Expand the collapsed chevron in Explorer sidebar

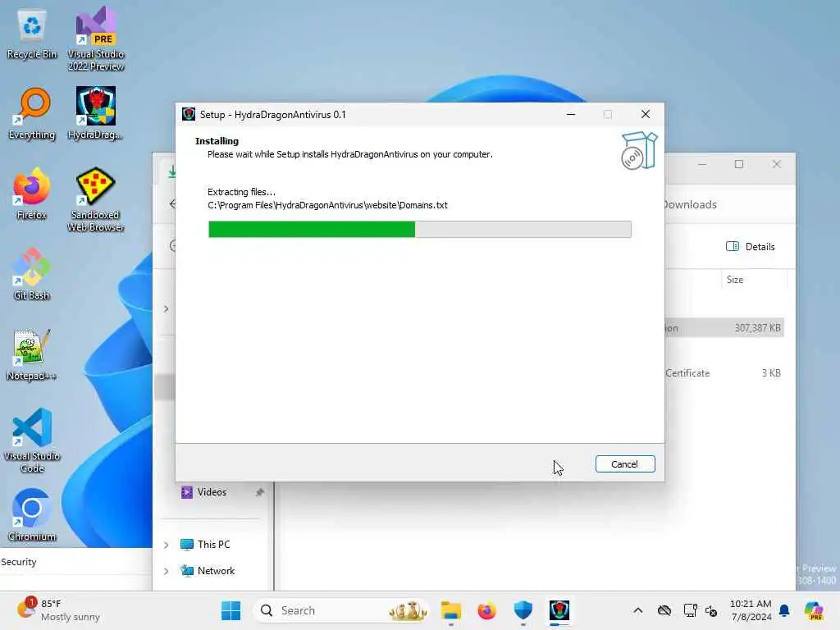(166, 309)
